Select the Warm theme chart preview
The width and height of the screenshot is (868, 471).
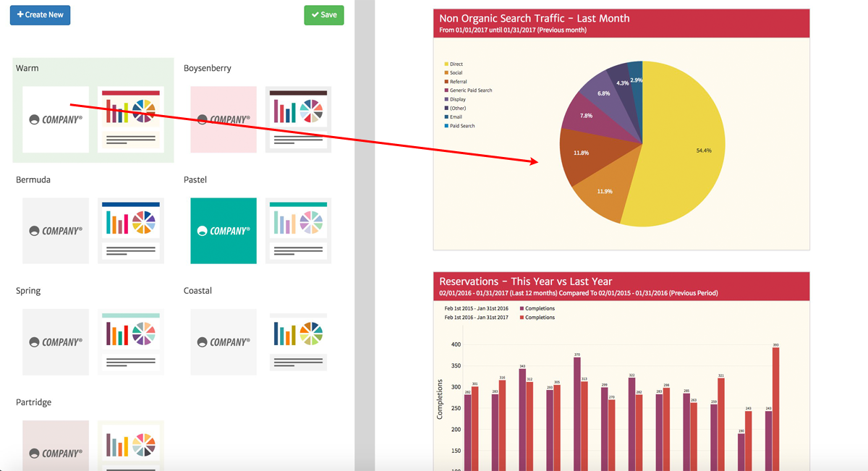pos(131,119)
